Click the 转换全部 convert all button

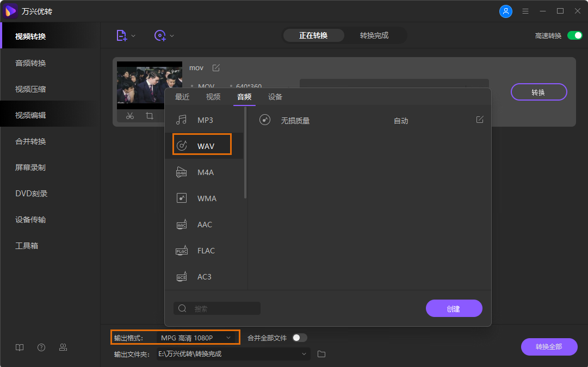click(x=549, y=347)
